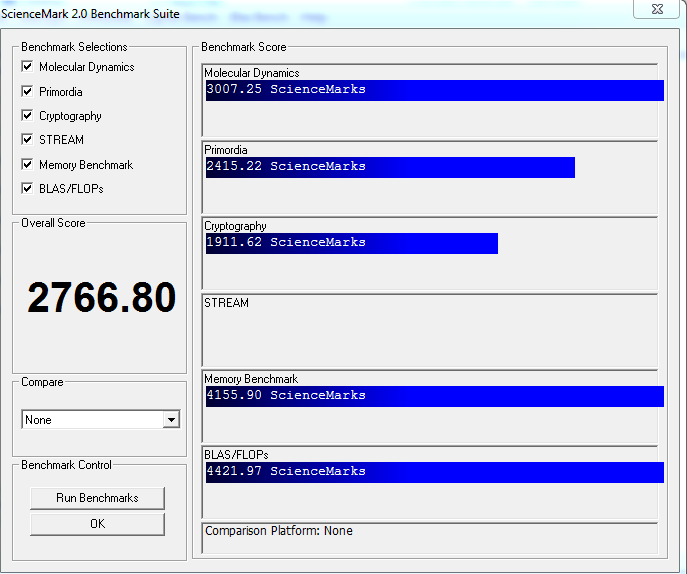Image resolution: width=687 pixels, height=574 pixels.
Task: Click the overall score 2766.80
Action: click(102, 298)
